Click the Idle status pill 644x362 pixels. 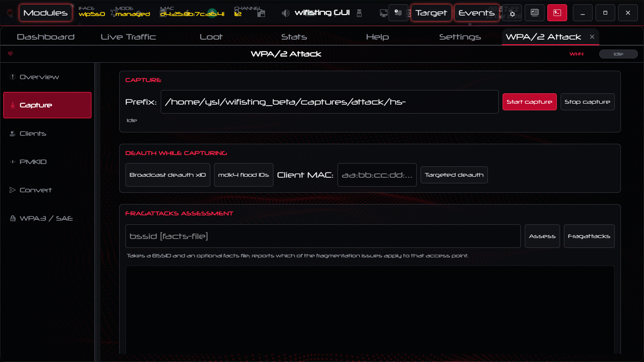[x=618, y=54]
